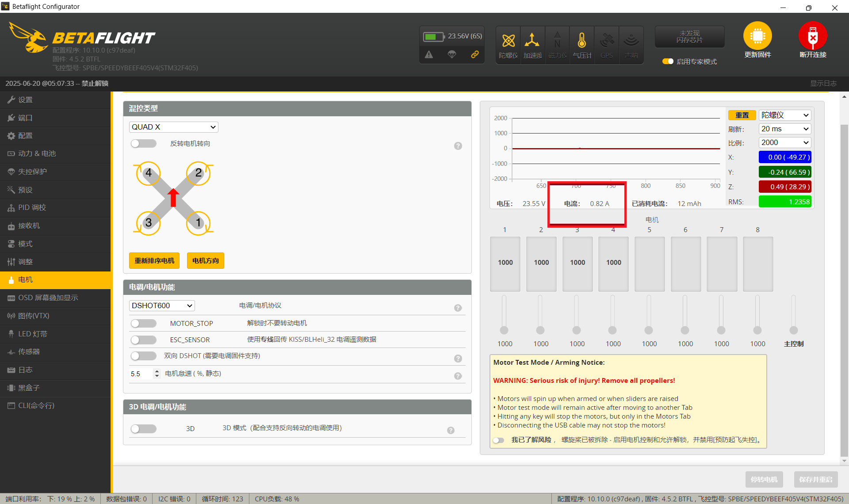Open the PID Tuning tab (PID 调校)

point(55,208)
